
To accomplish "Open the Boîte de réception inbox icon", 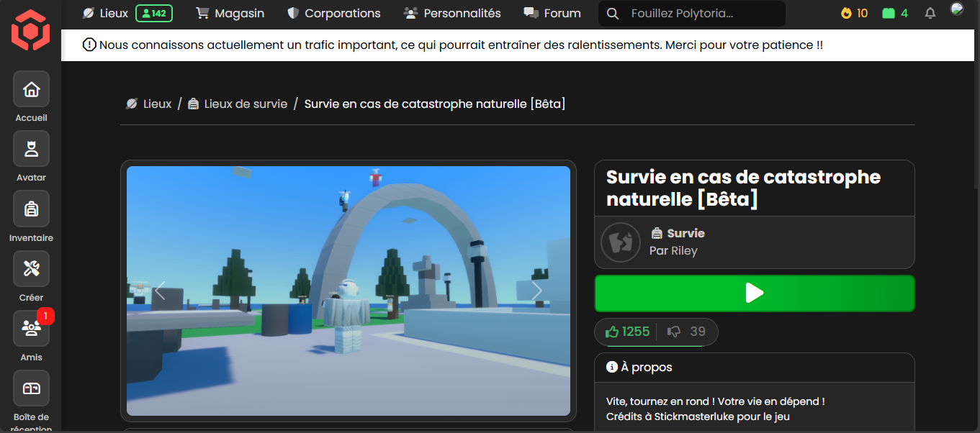I will click(31, 388).
